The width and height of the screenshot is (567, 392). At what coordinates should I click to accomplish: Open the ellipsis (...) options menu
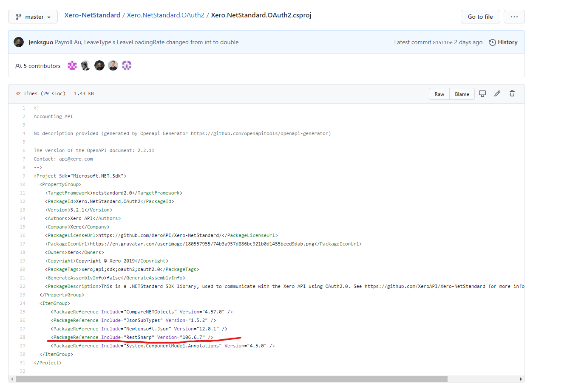click(x=514, y=16)
